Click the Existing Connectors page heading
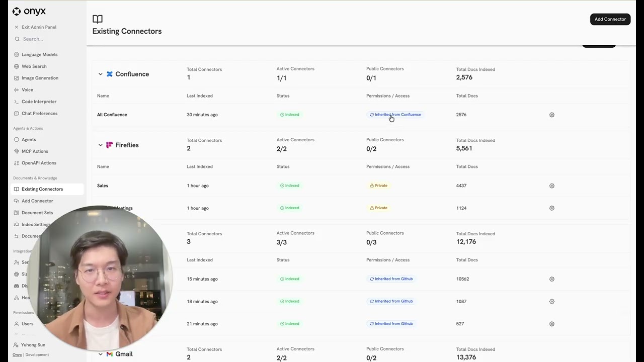The image size is (644, 362). coord(127,31)
